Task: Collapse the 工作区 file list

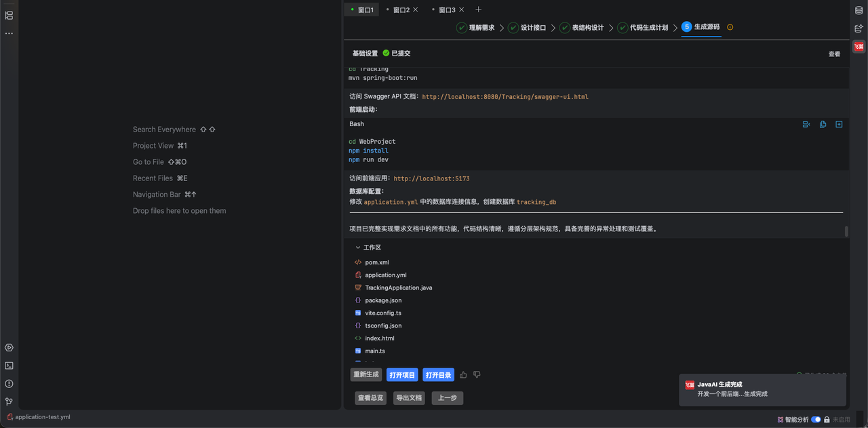Action: (358, 248)
